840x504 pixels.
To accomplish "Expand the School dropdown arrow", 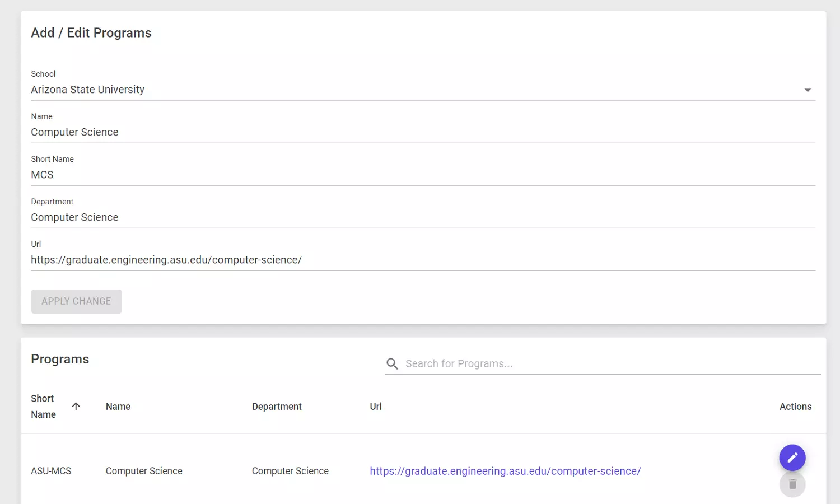I will click(x=807, y=90).
